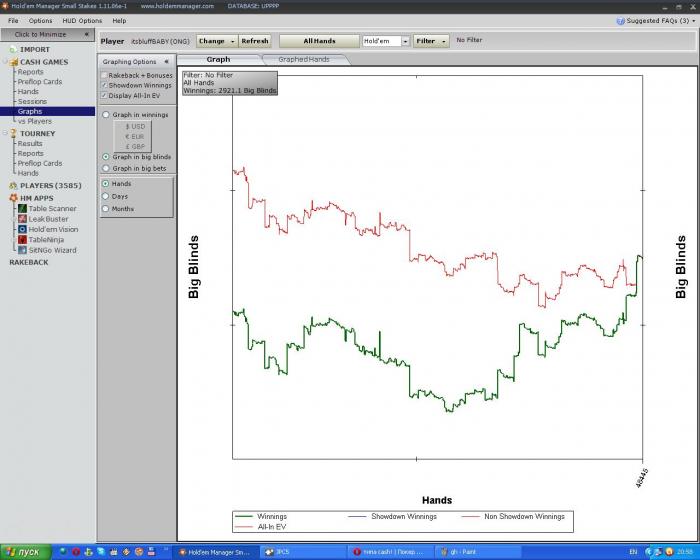
Task: Open the Windows Start button
Action: pyautogui.click(x=25, y=552)
